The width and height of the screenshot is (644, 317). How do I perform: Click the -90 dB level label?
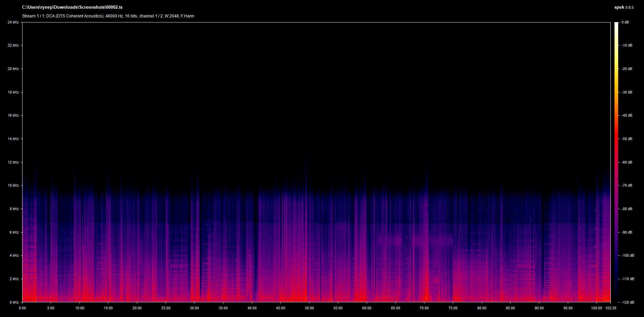627,233
